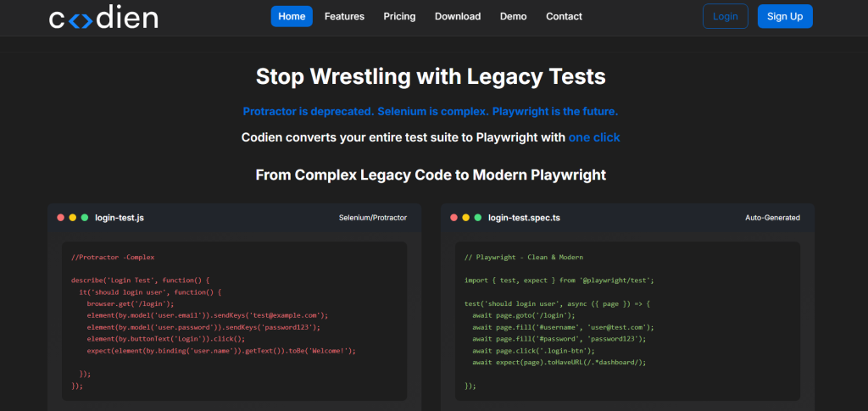Click the await page.goto('/login') line
Viewport: 868px width, 411px height.
(x=524, y=315)
